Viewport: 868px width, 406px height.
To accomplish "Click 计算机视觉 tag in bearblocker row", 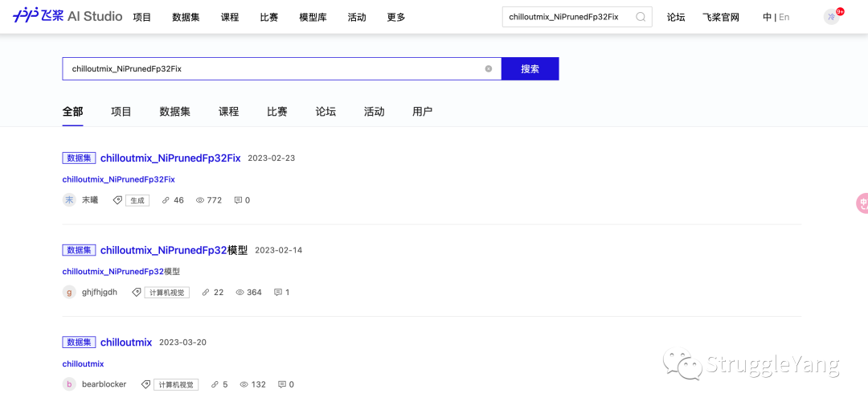I will pos(176,384).
